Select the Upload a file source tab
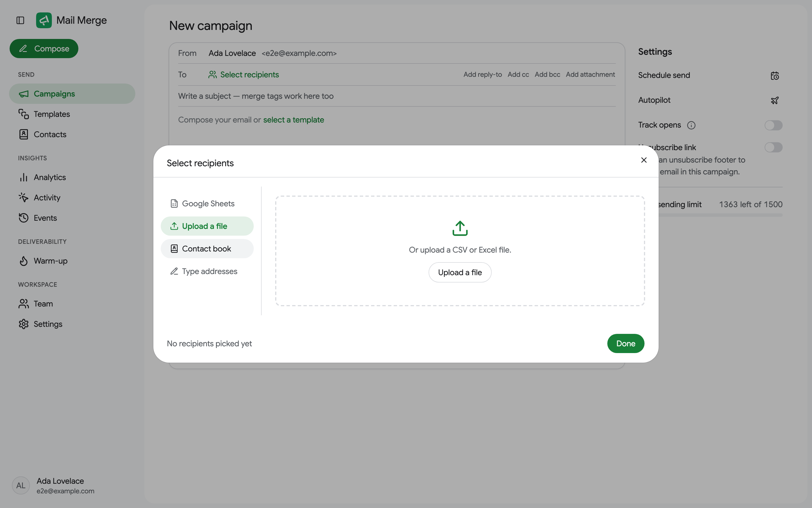The height and width of the screenshot is (508, 812). point(207,226)
